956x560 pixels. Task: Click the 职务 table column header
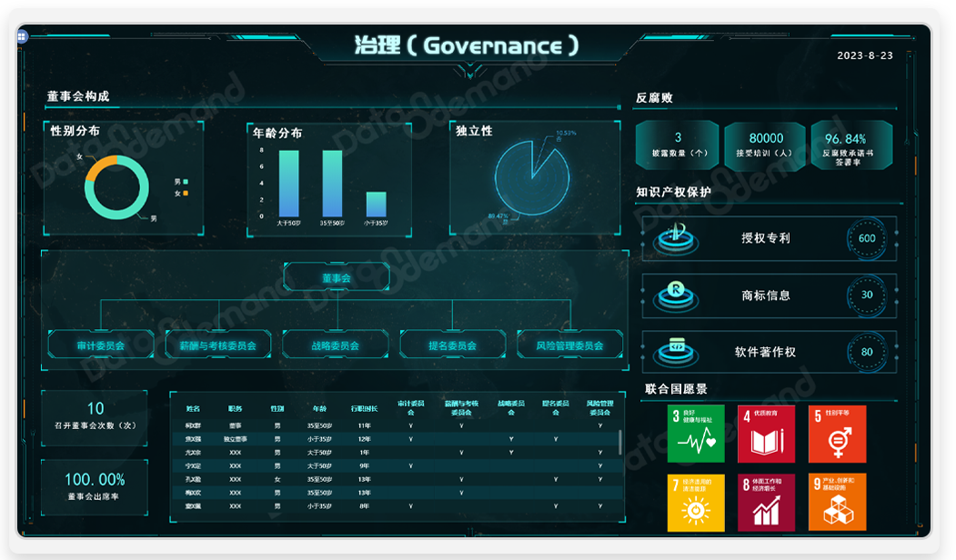coord(235,409)
